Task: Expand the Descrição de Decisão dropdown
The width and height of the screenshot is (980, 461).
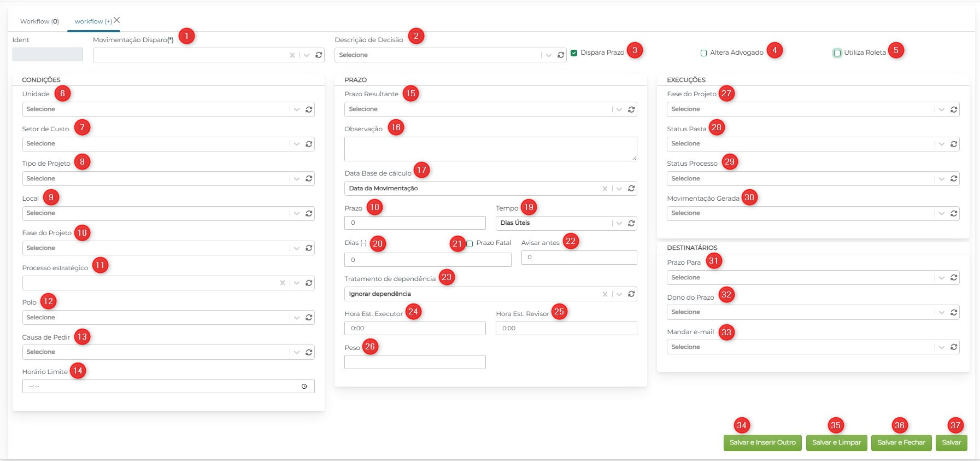Action: [x=549, y=55]
